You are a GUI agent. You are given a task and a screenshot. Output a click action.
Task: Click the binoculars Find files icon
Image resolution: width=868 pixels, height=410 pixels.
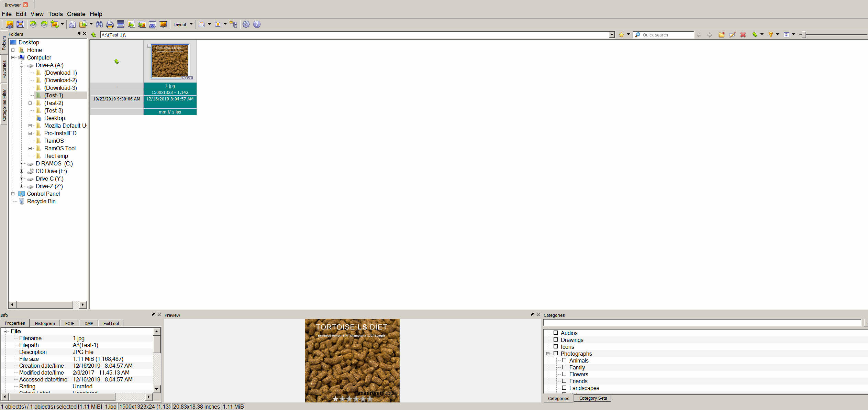(99, 24)
